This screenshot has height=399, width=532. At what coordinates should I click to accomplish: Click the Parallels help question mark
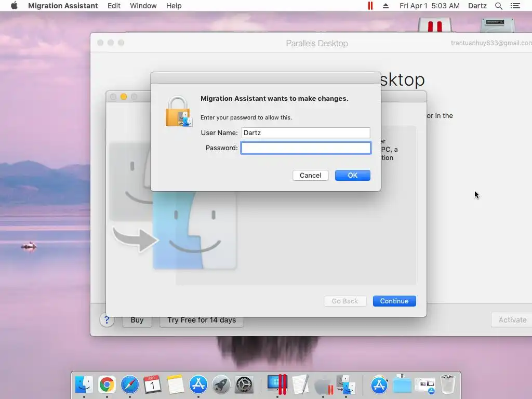[x=107, y=320]
